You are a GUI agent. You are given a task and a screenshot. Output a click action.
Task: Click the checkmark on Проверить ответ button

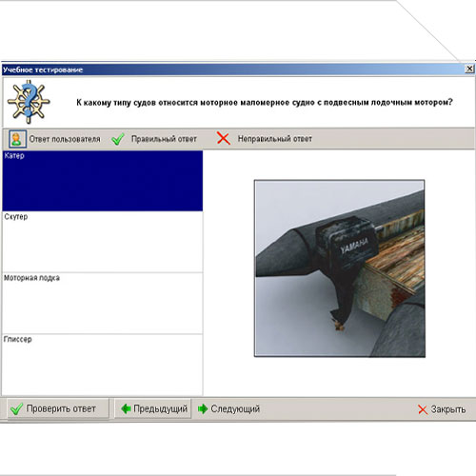16,409
